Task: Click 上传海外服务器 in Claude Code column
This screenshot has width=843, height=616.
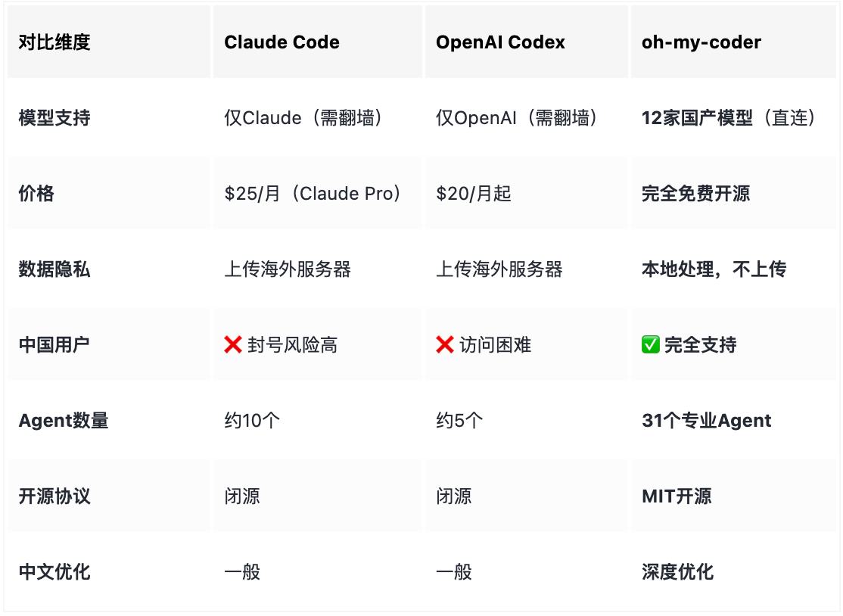Action: (x=288, y=269)
